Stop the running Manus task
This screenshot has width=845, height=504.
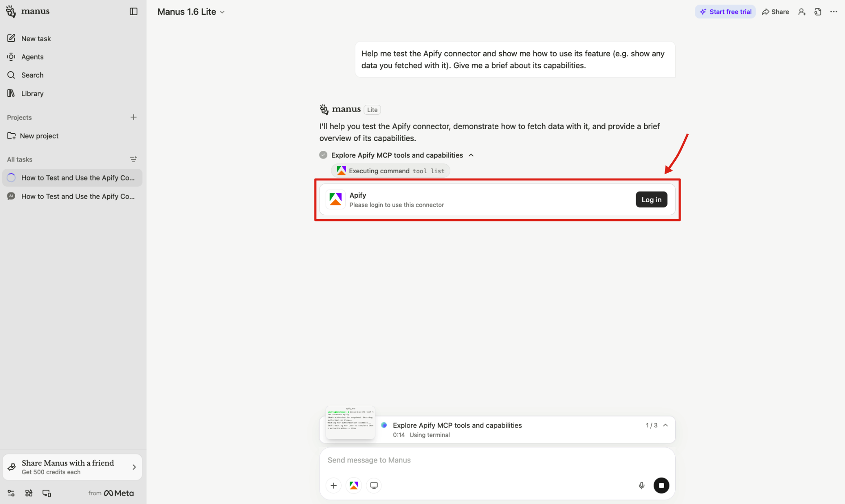[x=661, y=485]
